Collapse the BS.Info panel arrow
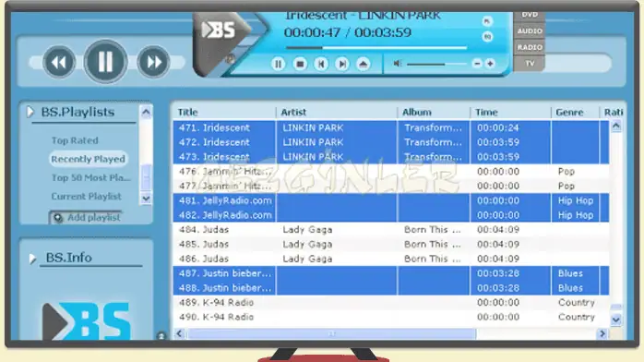This screenshot has width=644, height=362. point(32,259)
